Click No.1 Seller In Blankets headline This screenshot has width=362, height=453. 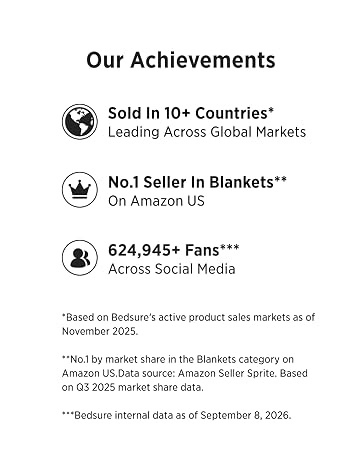pos(191,182)
